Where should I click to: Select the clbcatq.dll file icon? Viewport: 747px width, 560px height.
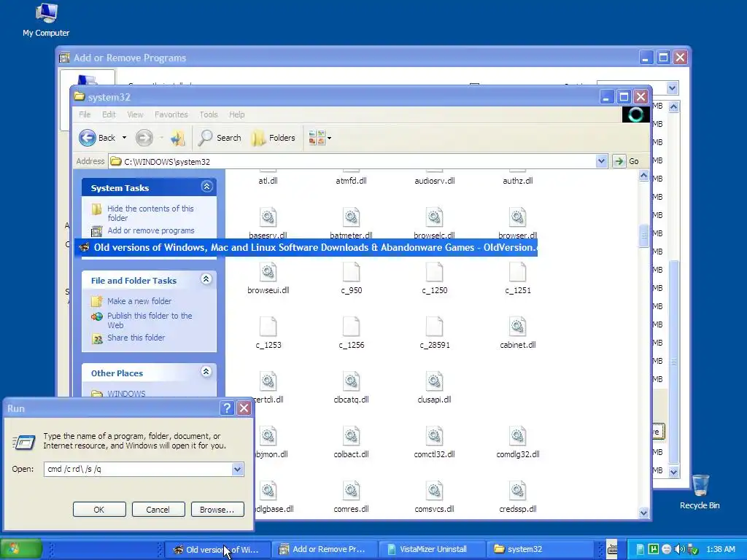point(351,382)
